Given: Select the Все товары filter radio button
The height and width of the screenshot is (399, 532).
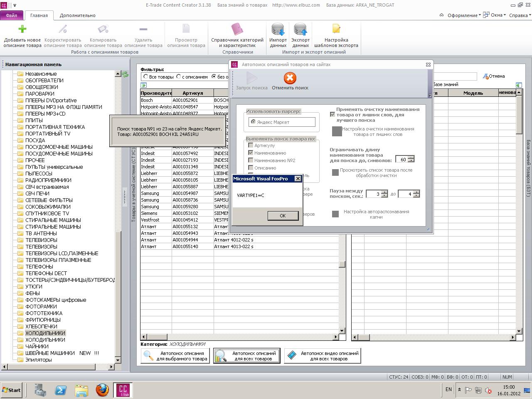Looking at the screenshot, I should pyautogui.click(x=145, y=76).
